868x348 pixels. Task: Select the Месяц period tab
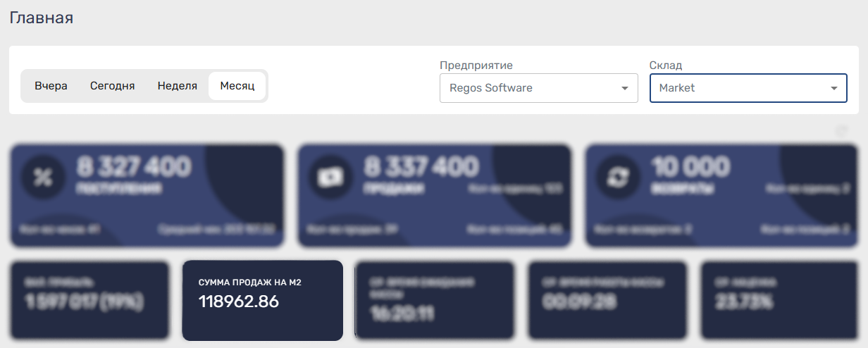pos(237,86)
